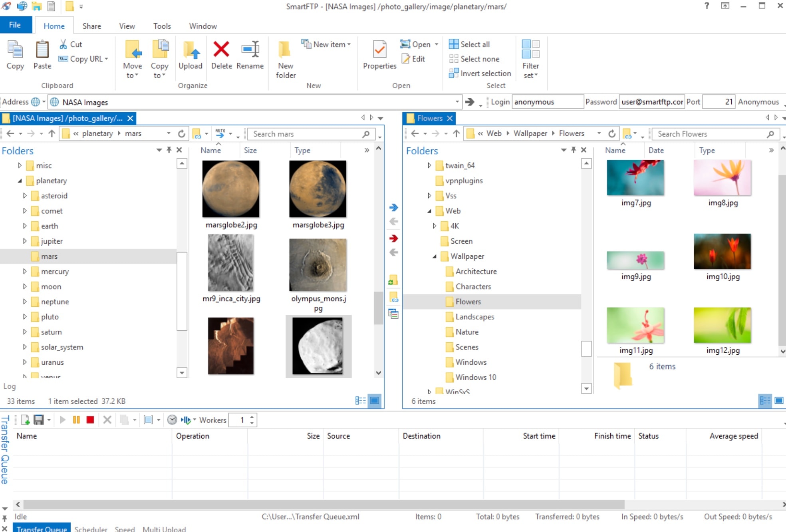Open the View ribbon tab
This screenshot has width=786, height=532.
(x=127, y=26)
